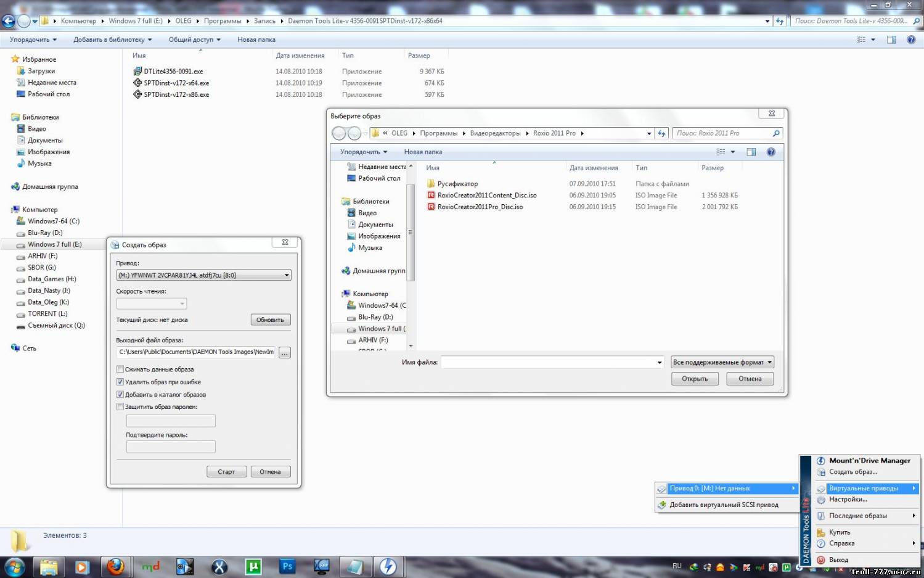Viewport: 924px width, 578px height.
Task: Open DAEMON Tools lightning taskbar icon
Action: [388, 566]
